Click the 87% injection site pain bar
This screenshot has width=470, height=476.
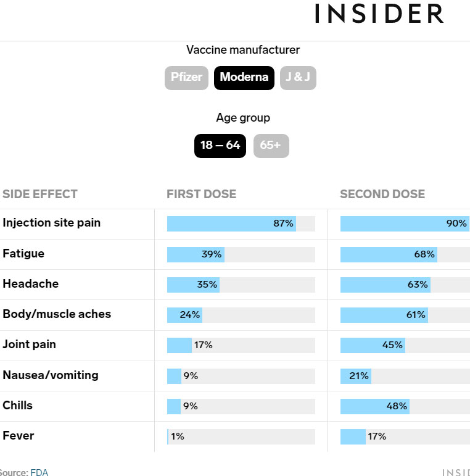coord(231,223)
